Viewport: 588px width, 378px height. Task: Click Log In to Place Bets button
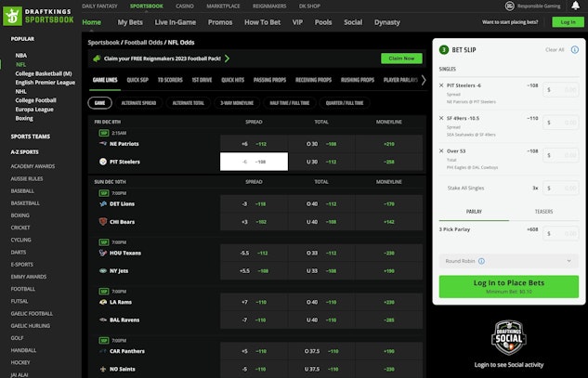(x=508, y=286)
